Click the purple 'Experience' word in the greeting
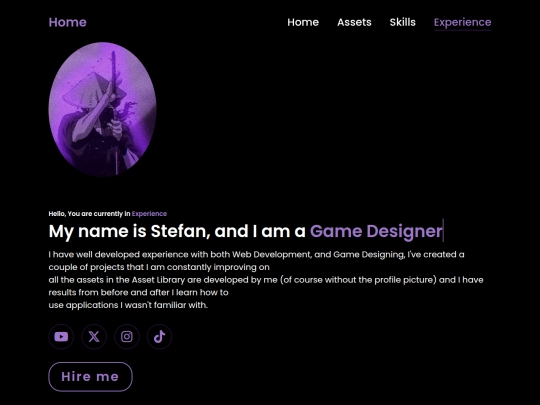This screenshot has width=540, height=405. (149, 214)
